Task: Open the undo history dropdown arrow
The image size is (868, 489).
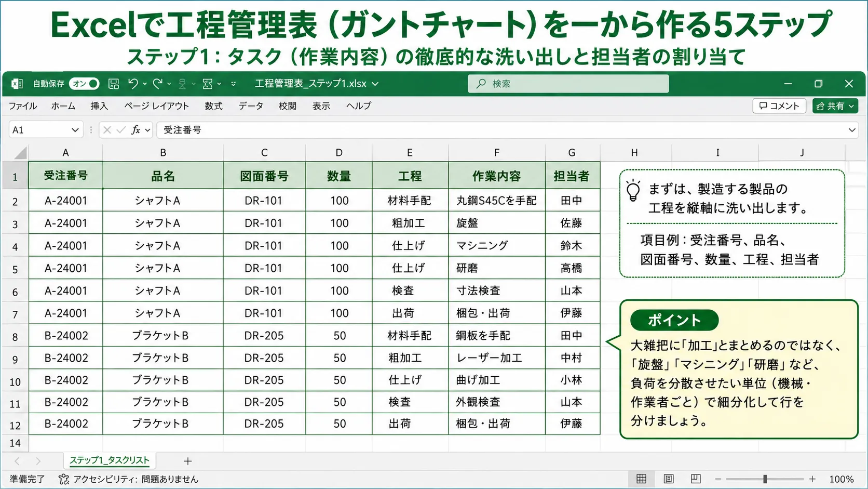Action: pyautogui.click(x=145, y=84)
